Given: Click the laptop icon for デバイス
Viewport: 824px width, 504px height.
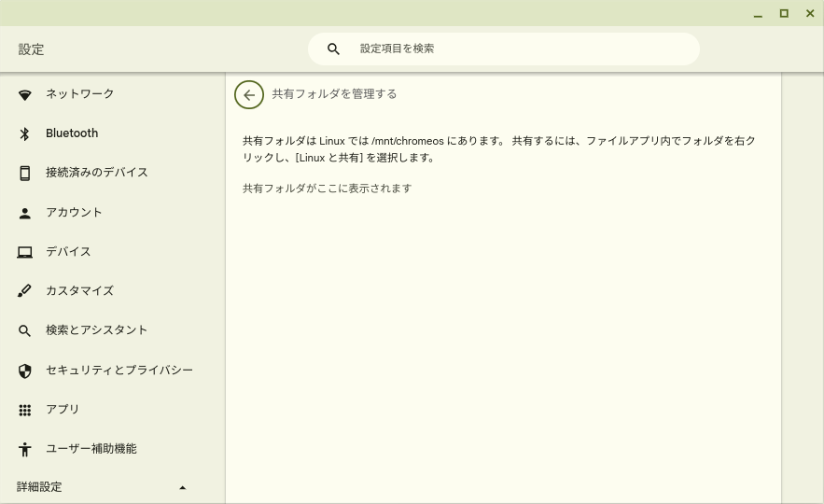Looking at the screenshot, I should (x=24, y=252).
